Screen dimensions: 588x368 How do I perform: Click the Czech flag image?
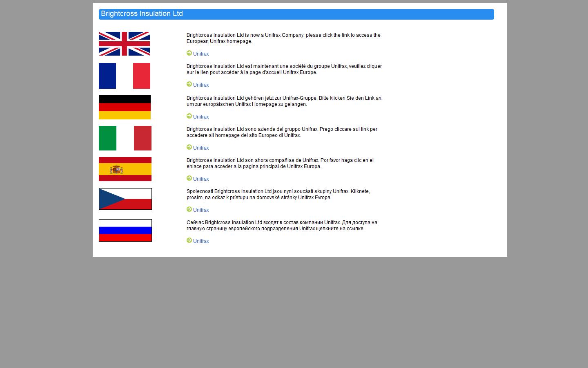point(125,199)
